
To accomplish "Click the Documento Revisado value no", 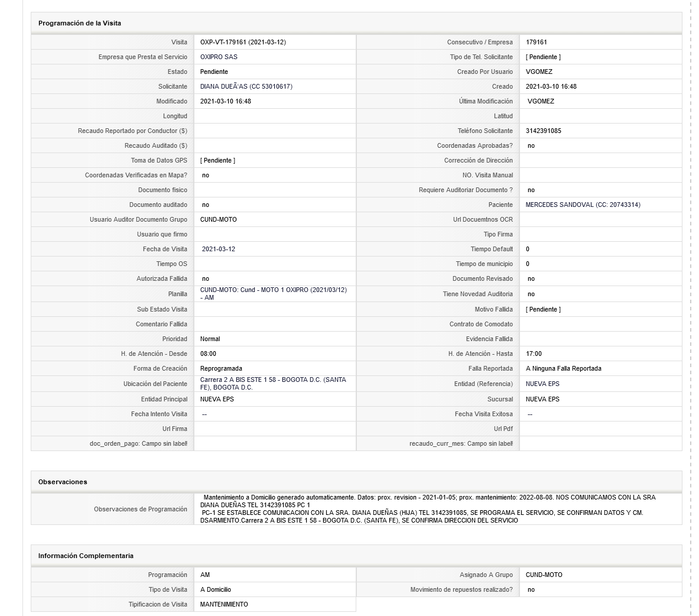I will [x=531, y=278].
